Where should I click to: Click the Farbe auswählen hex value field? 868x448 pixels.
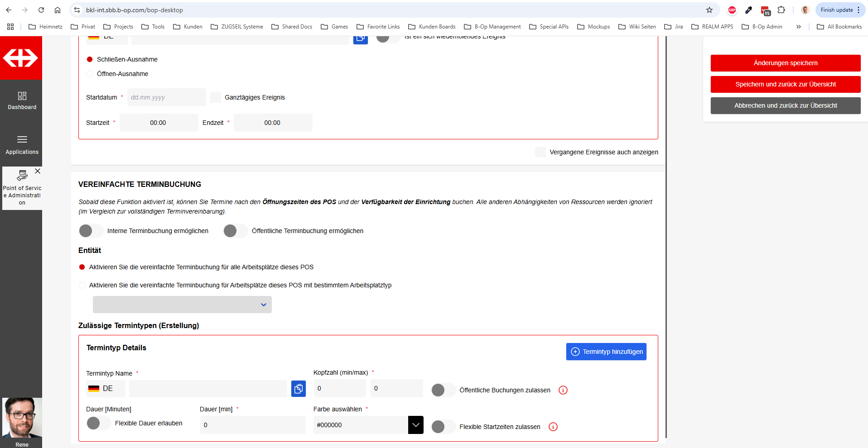pyautogui.click(x=361, y=425)
